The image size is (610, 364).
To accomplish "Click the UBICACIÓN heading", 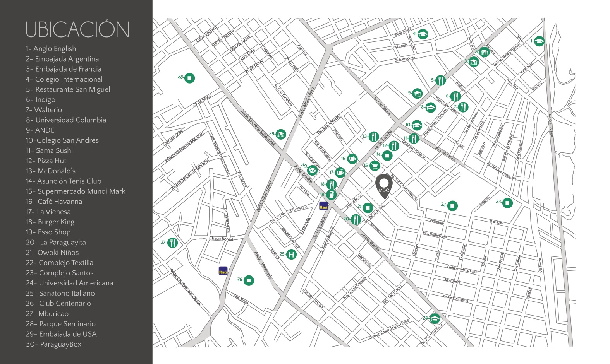I will (77, 30).
